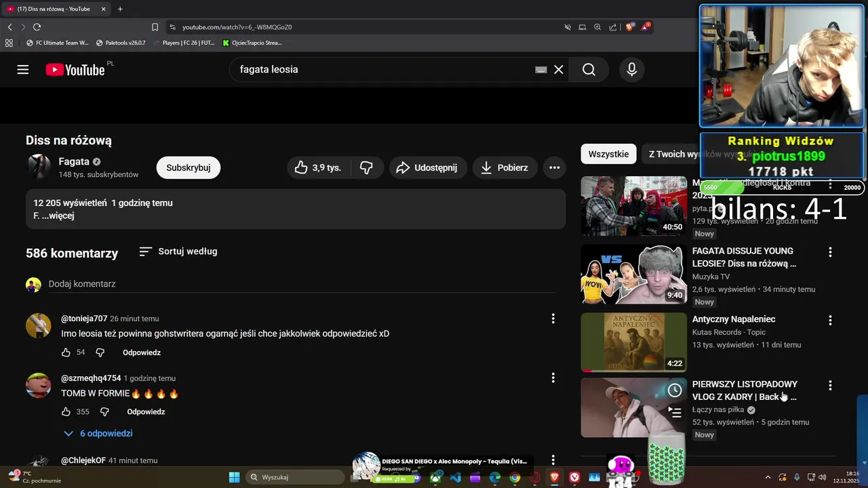Open 'FAGATA DISSUJE YOUNG LEOSIE' video thumbnail
Viewport: 868px width, 488px height.
click(633, 274)
